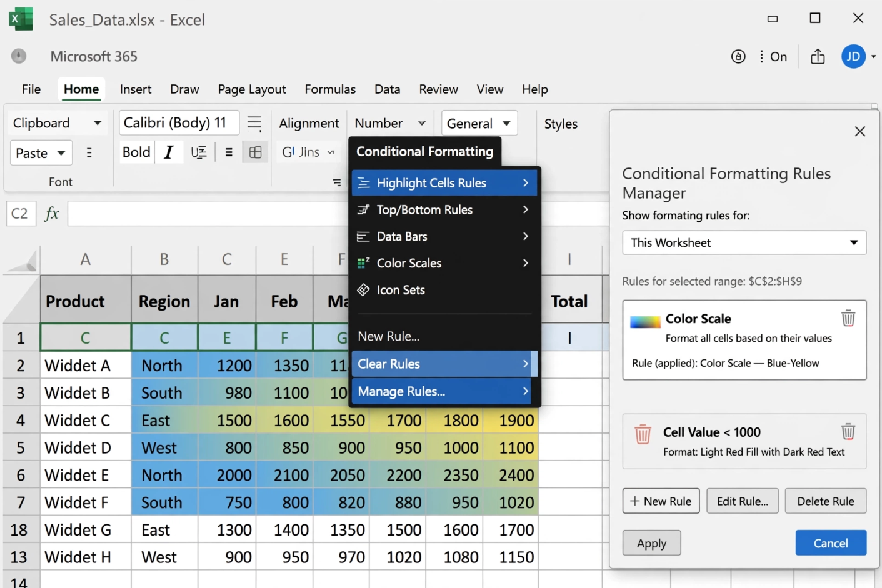The height and width of the screenshot is (588, 882).
Task: Click the Apply button
Action: 651,543
